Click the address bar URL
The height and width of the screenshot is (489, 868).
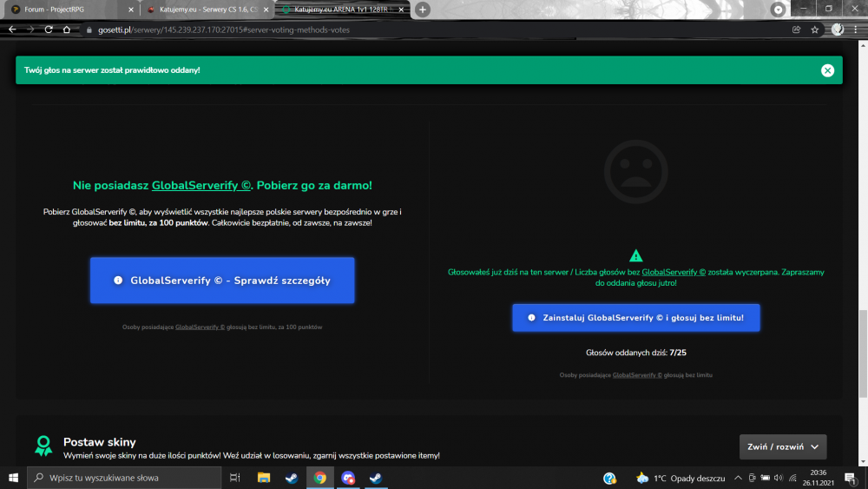(224, 30)
